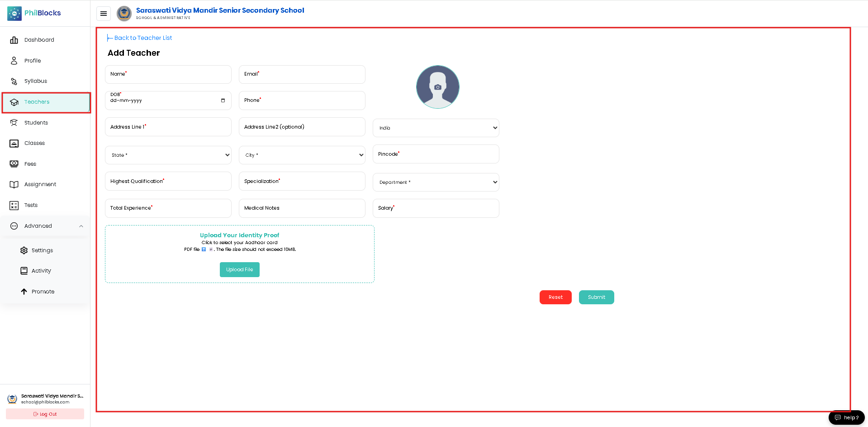Open the Dashboard bar chart icon
The width and height of the screenshot is (868, 427).
coord(14,40)
